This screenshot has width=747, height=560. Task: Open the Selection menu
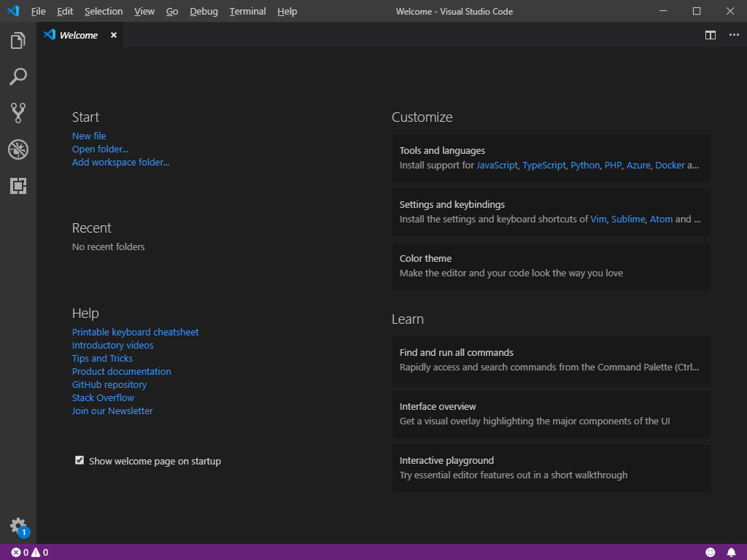tap(104, 11)
